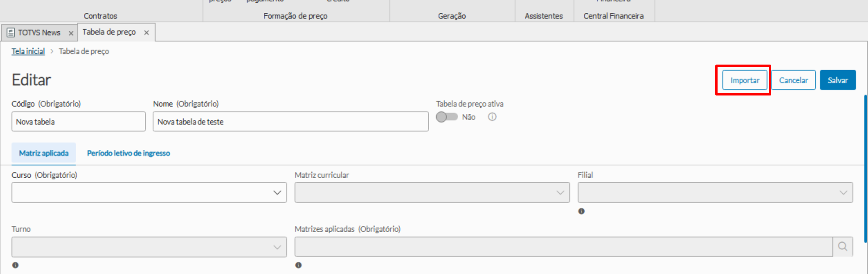868x274 pixels.
Task: Toggle the Tabela de preço ativa switch
Action: 447,117
